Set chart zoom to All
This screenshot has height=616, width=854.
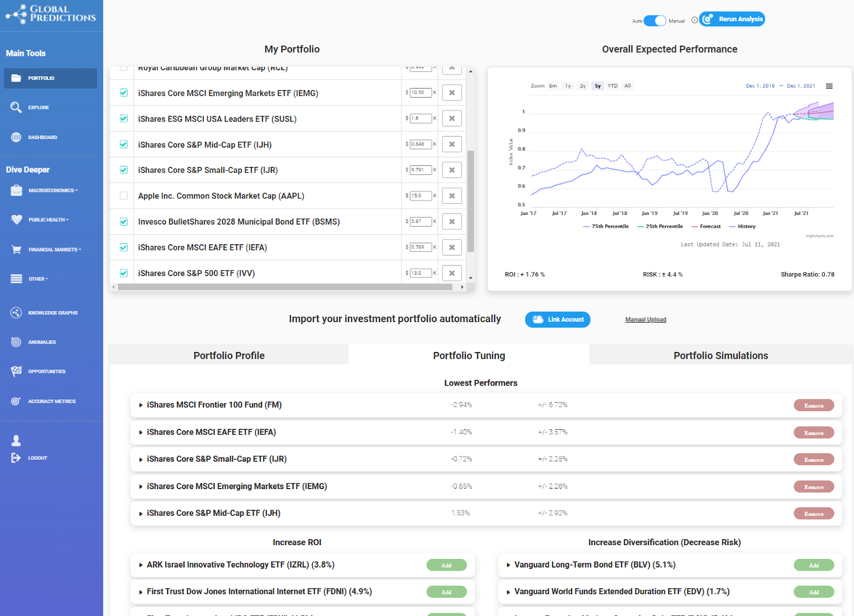tap(628, 86)
